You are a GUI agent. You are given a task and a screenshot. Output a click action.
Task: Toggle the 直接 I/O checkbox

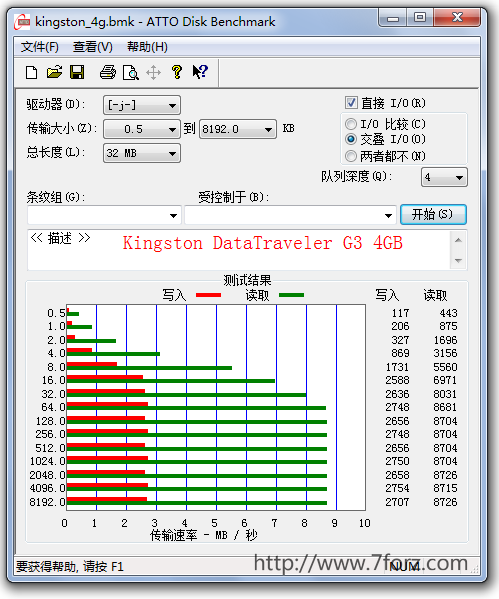(351, 103)
